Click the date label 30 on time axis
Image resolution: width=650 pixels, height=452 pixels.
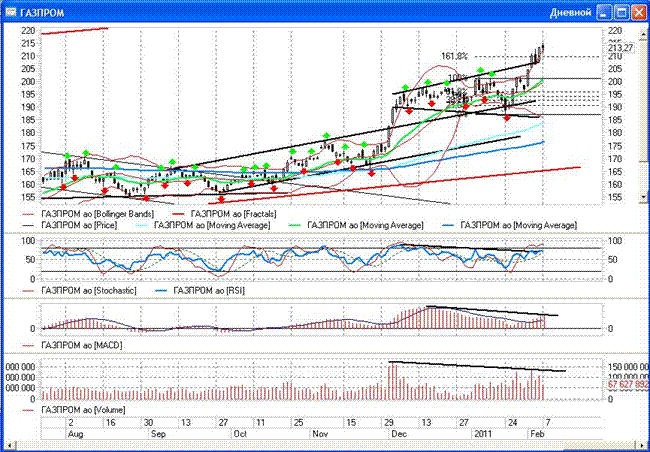(148, 423)
